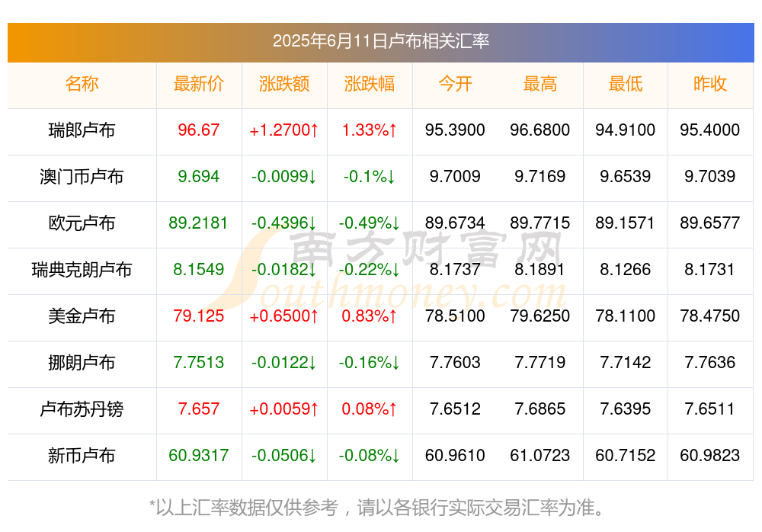The image size is (762, 532).
Task: Click opening value 95.3900
Action: (455, 130)
